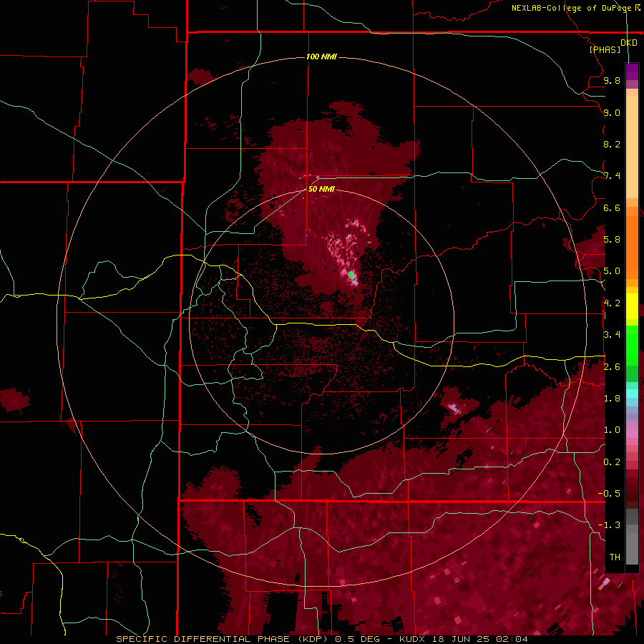
Task: Select the 3.4 scale label
Action: coord(612,334)
